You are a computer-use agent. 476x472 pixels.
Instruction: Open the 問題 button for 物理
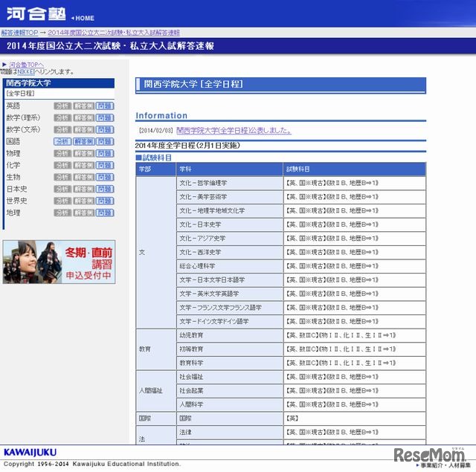pyautogui.click(x=105, y=153)
